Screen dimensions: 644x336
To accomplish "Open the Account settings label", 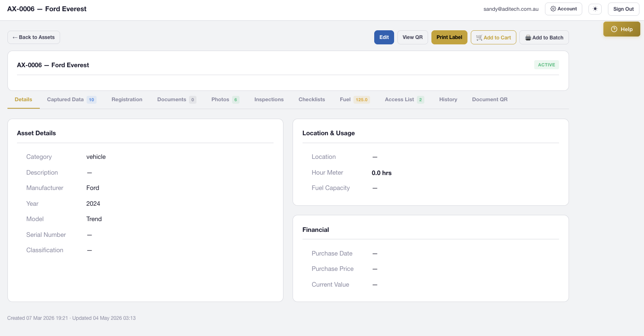I will tap(567, 9).
